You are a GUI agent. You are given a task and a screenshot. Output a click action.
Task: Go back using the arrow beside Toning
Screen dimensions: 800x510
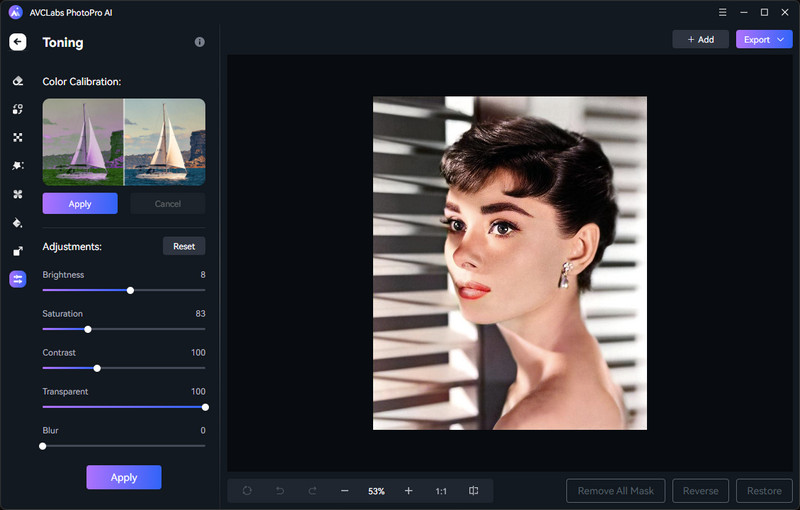(x=18, y=42)
